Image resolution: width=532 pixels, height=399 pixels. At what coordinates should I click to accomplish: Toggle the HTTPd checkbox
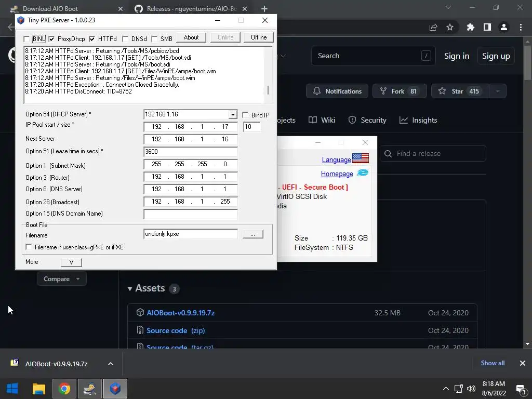[x=92, y=39]
